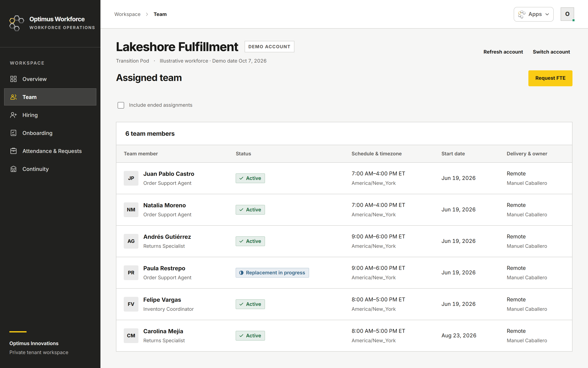The height and width of the screenshot is (368, 588).
Task: Click Refresh account
Action: pyautogui.click(x=503, y=52)
